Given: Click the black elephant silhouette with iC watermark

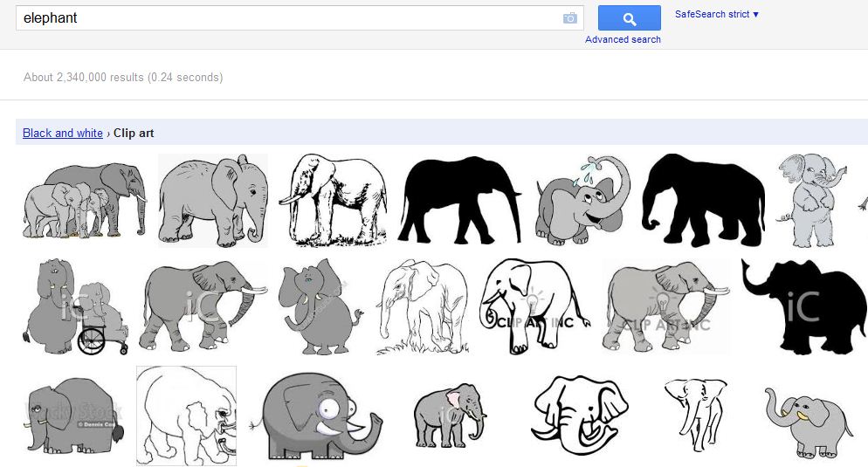Looking at the screenshot, I should point(804,305).
